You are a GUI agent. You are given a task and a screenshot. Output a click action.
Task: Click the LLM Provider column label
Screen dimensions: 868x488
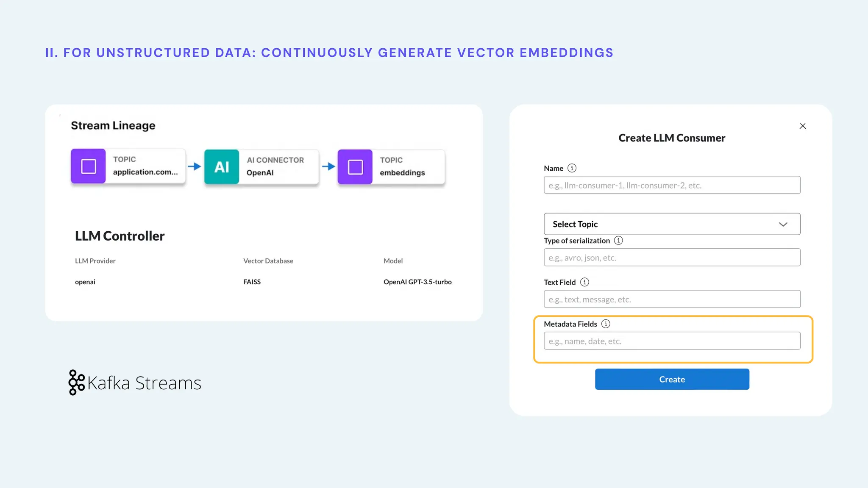click(95, 261)
